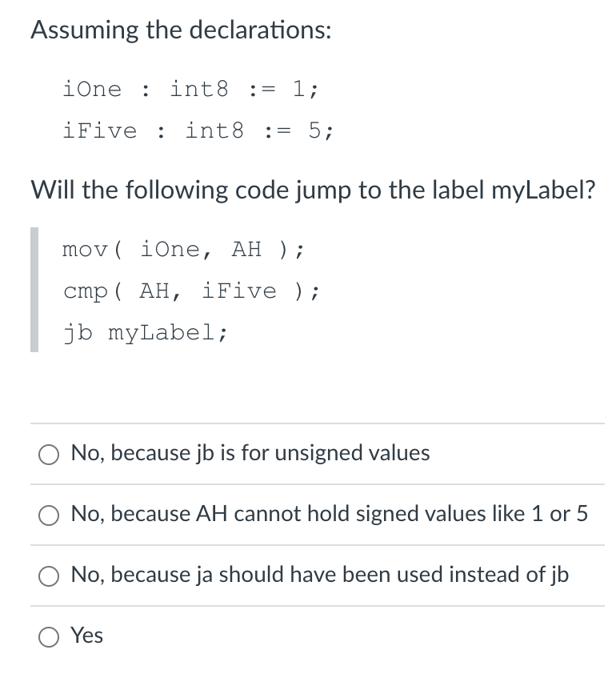Click the mov( iOne, AH ) code line
The width and height of the screenshot is (616, 682).
point(183,250)
